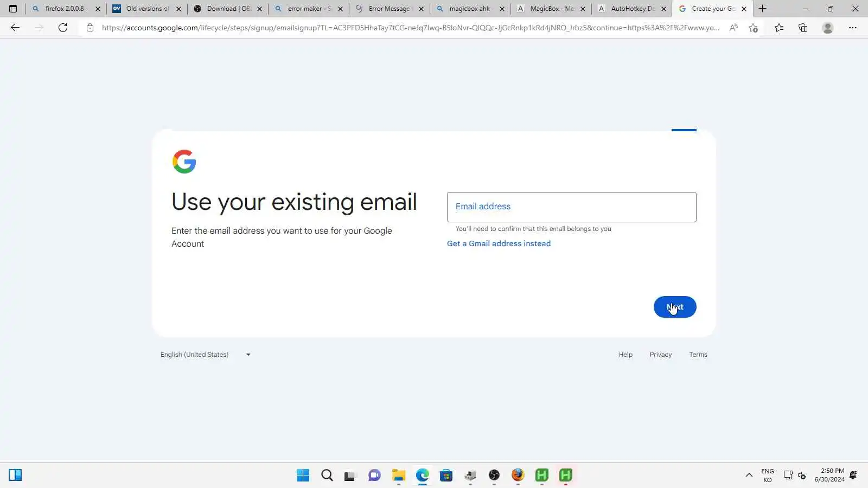Toggle Read aloud icon in address bar

pos(733,28)
